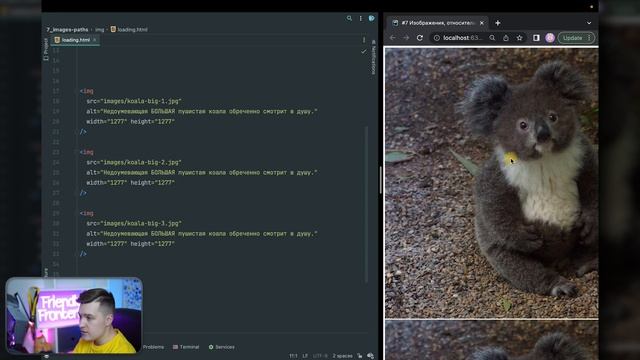This screenshot has width=640, height=360.
Task: Open the Chrome tab search chevron
Action: click(589, 23)
